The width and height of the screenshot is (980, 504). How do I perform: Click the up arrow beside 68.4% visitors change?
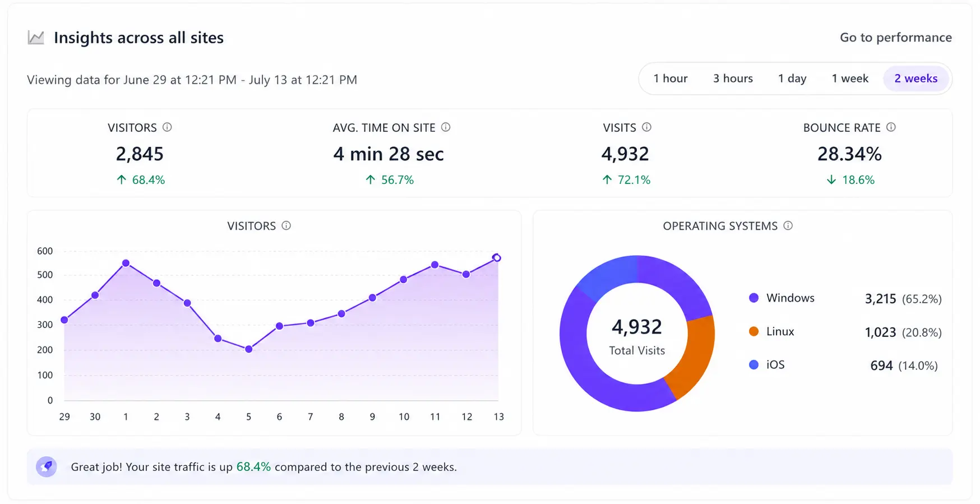(121, 179)
